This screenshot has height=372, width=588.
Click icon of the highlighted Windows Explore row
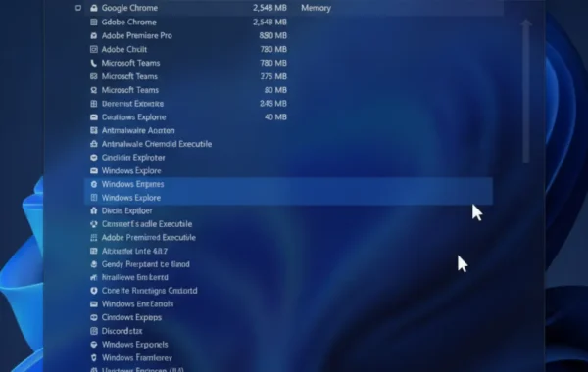coord(94,198)
